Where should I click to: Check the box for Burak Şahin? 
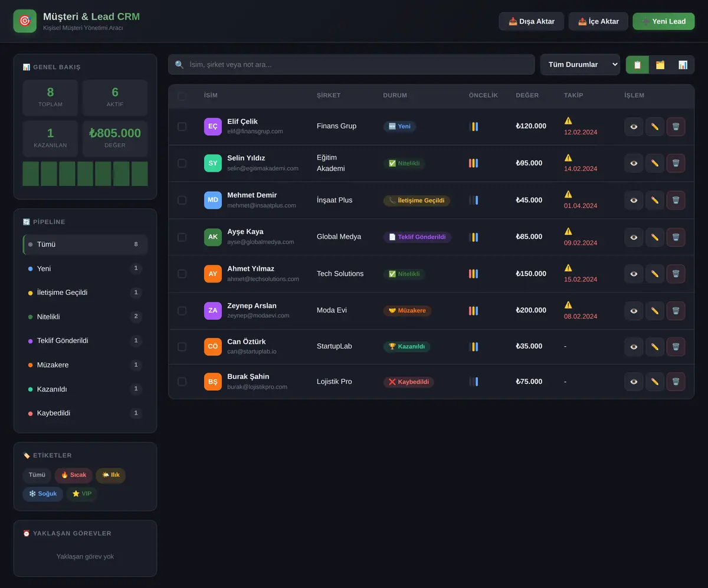click(x=182, y=382)
